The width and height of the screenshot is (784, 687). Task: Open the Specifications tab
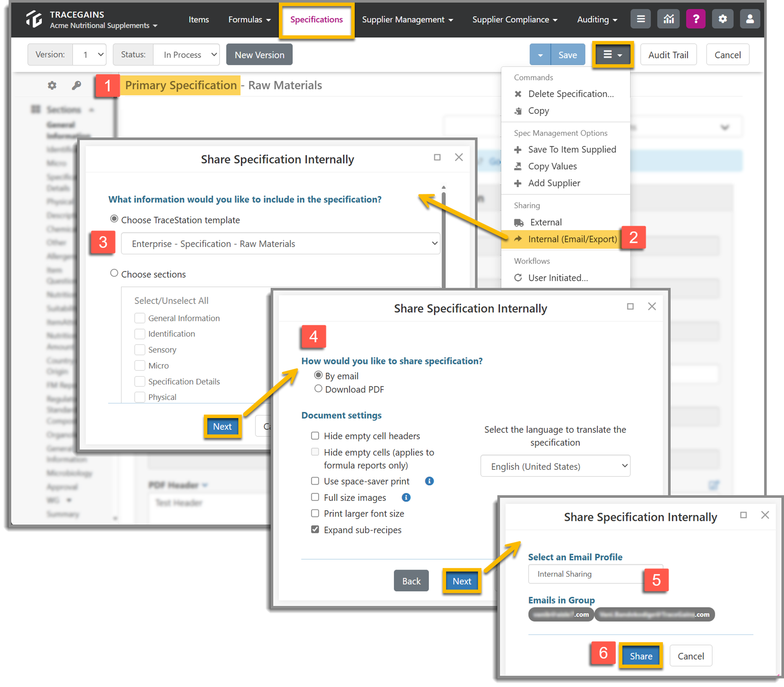pos(316,20)
